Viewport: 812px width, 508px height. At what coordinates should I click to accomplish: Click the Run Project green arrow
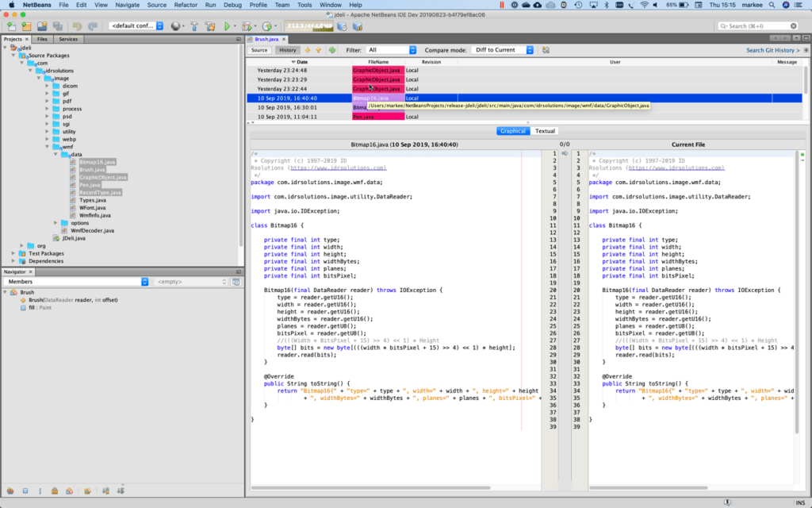click(228, 26)
